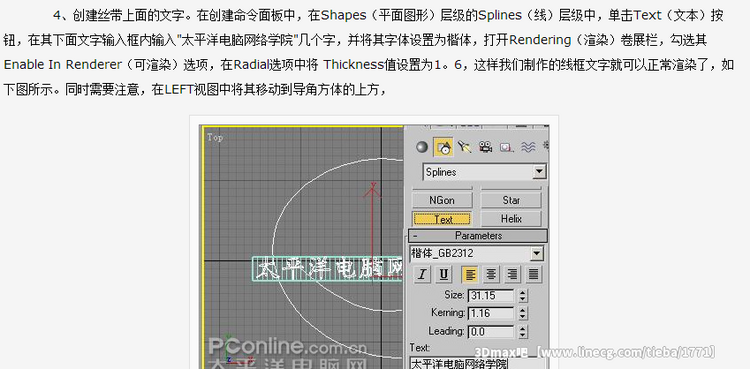This screenshot has height=369, width=750.
Task: Click the Leading spinner arrows
Action: [522, 331]
